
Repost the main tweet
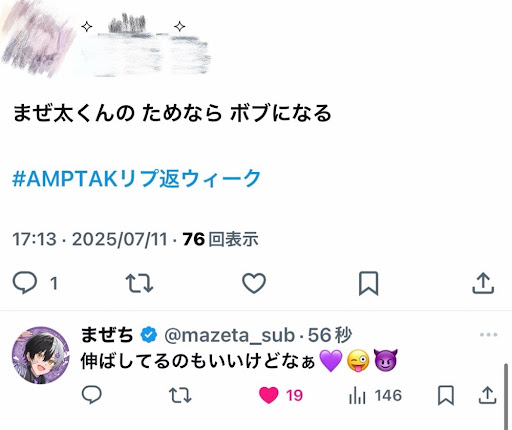click(139, 283)
